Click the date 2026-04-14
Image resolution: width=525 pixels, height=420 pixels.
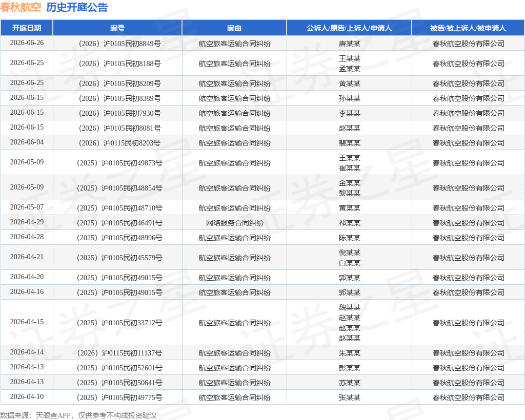pyautogui.click(x=27, y=352)
